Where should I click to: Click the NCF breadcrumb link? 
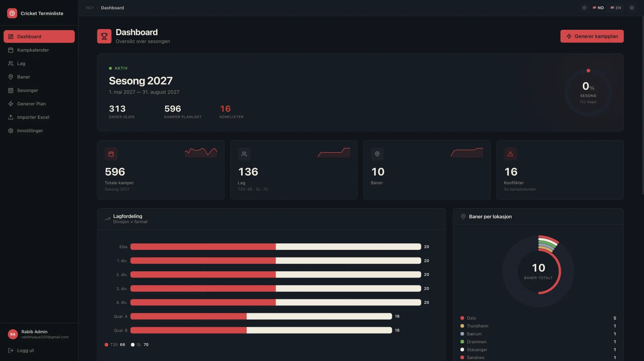90,8
